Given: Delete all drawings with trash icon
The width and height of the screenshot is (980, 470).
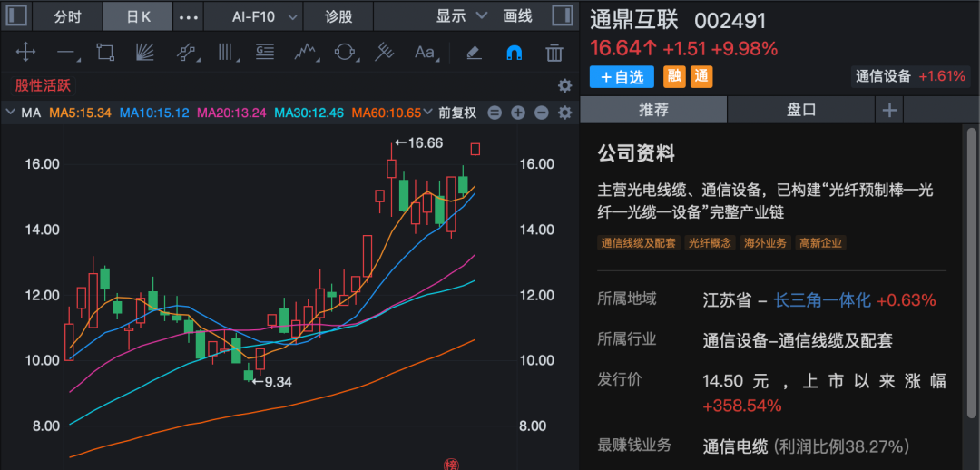Looking at the screenshot, I should (554, 53).
